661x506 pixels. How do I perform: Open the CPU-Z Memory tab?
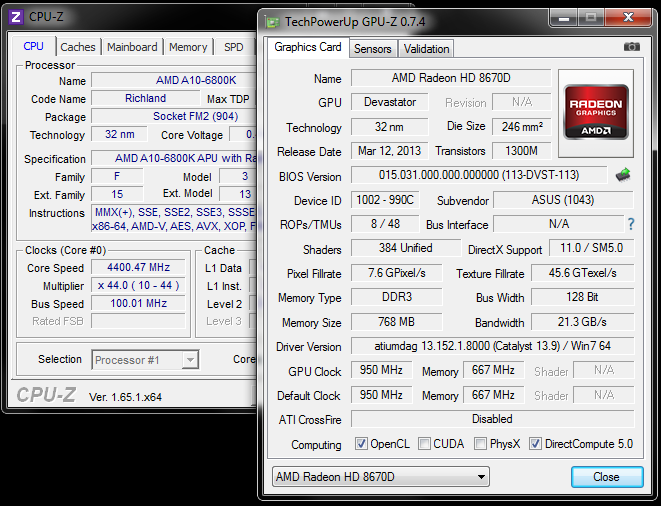[x=188, y=47]
